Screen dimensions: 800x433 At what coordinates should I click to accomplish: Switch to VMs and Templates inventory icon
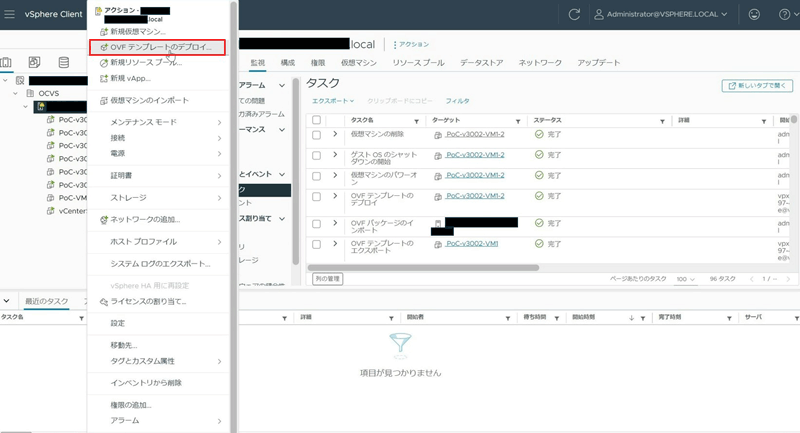pyautogui.click(x=34, y=62)
